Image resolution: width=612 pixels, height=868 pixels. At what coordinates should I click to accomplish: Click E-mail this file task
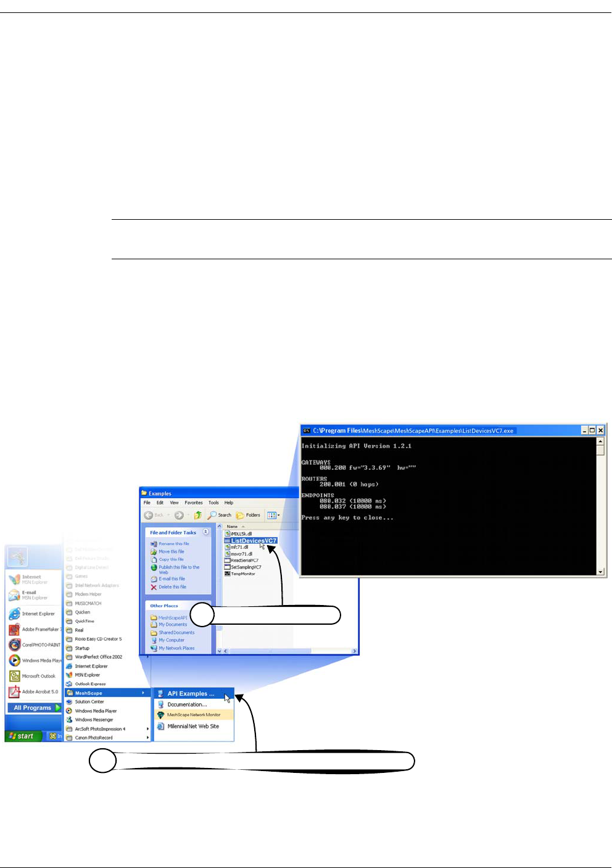click(168, 579)
